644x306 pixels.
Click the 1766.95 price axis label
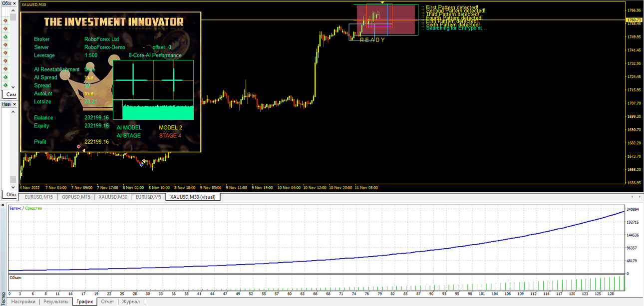(x=634, y=10)
